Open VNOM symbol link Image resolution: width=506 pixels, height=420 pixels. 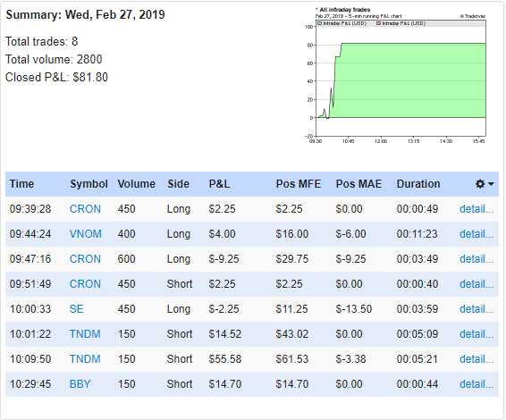click(86, 234)
